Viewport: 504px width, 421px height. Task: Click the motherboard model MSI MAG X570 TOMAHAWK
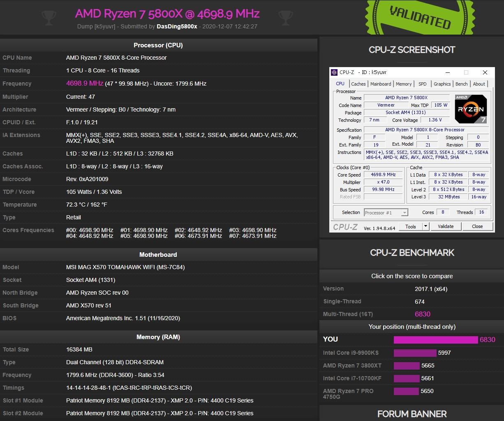[x=125, y=267]
